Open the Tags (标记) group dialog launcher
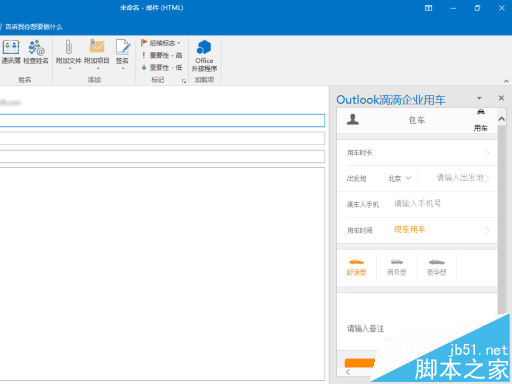Image resolution: width=512 pixels, height=384 pixels. pyautogui.click(x=184, y=81)
